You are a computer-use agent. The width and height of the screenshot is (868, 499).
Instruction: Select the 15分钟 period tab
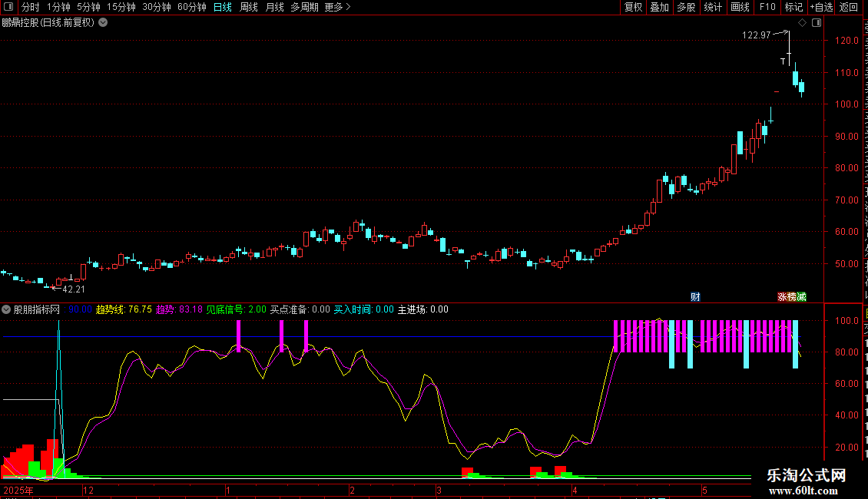121,7
